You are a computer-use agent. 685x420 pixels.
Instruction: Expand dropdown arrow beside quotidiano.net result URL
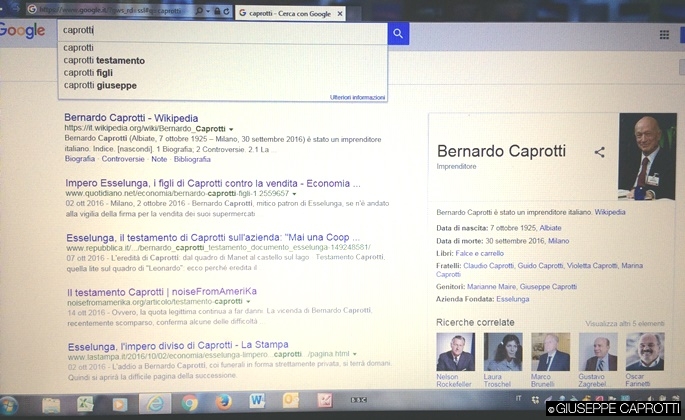pos(295,193)
